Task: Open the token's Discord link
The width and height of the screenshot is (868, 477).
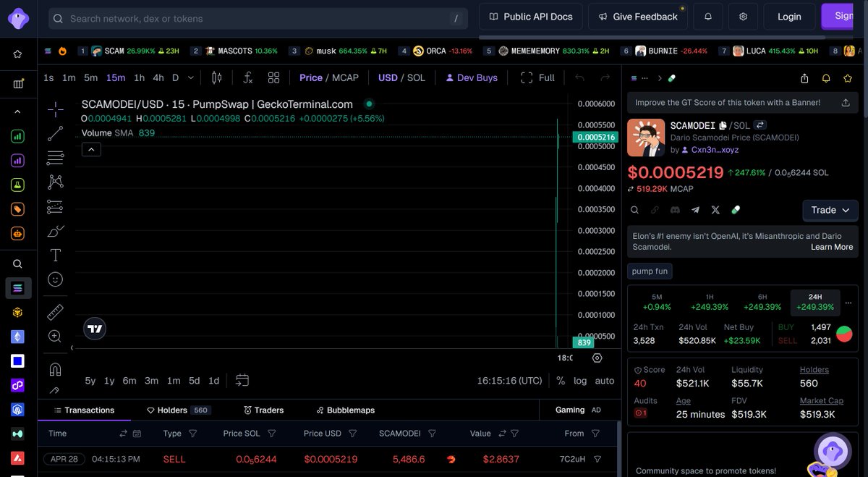Action: coord(675,210)
